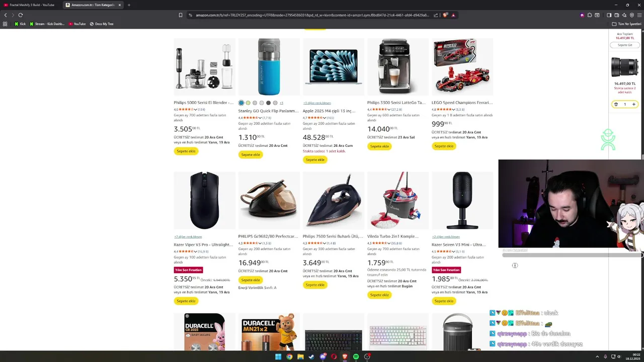Viewport: 644px width, 362px height.
Task: Click the +3 diğer renk/desen link for Apple
Action: pyautogui.click(x=317, y=103)
